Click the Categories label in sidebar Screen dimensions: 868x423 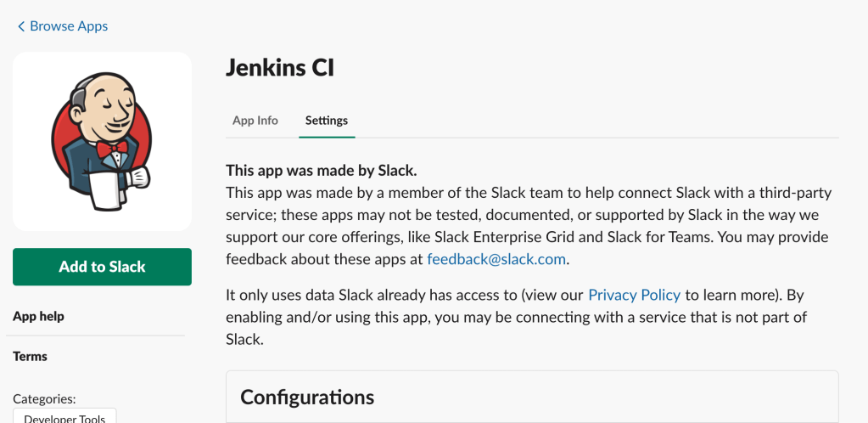(44, 398)
